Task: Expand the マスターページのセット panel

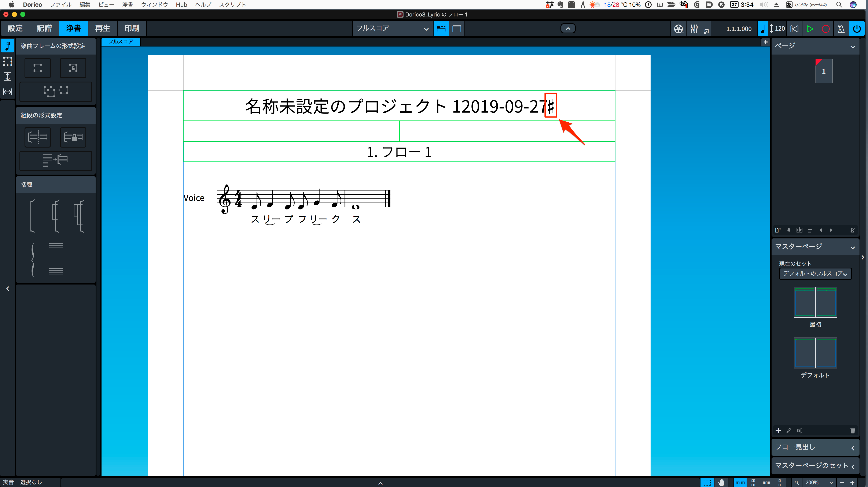Action: tap(815, 466)
